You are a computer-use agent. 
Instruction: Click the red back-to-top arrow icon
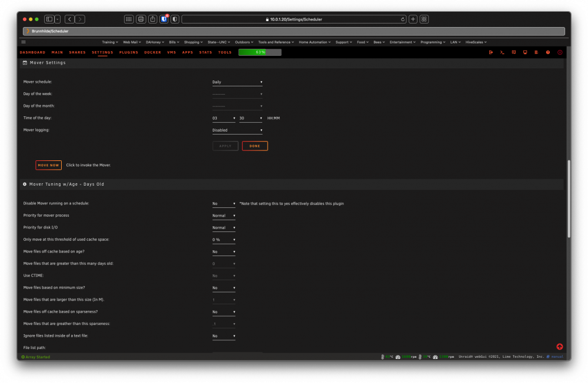(560, 347)
